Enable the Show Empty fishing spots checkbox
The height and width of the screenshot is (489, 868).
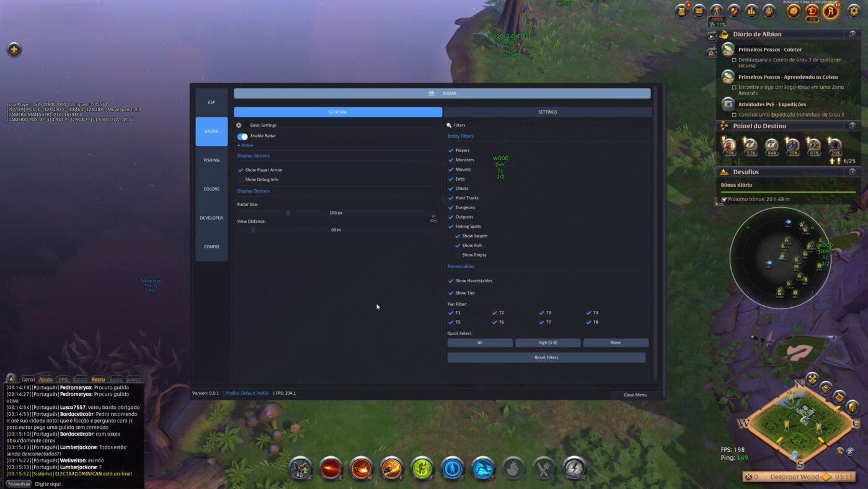pyautogui.click(x=458, y=255)
